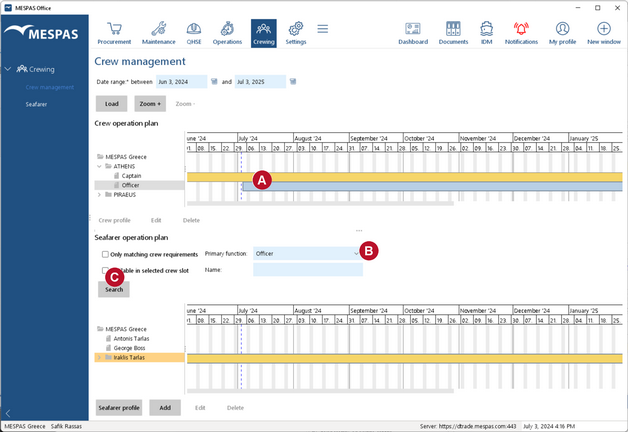The width and height of the screenshot is (628, 432).
Task: Click Safik Rassas in status bar
Action: pos(66,426)
